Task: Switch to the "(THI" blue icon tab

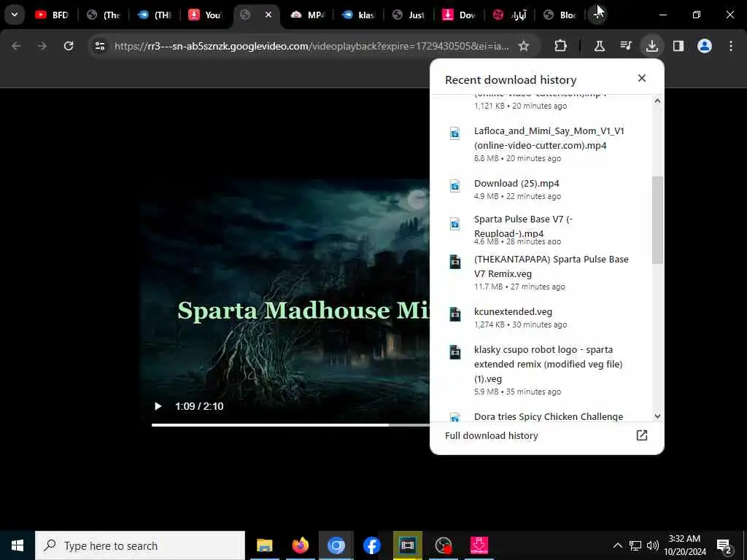Action: pos(154,15)
